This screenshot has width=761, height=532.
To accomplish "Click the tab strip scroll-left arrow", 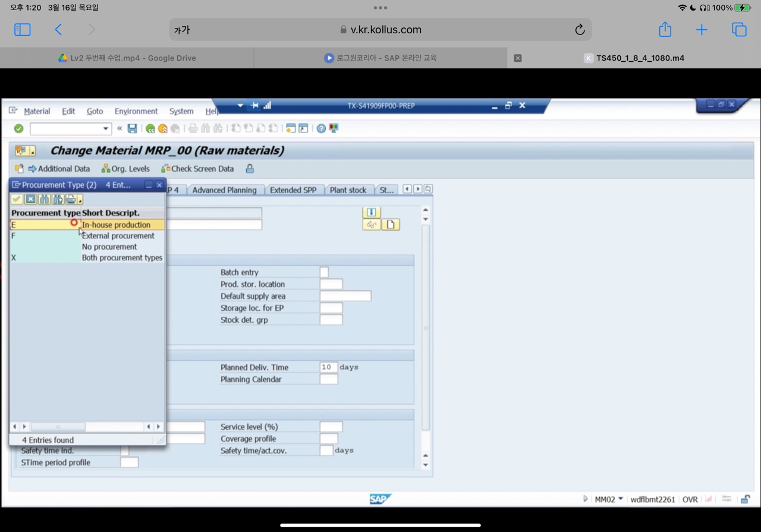I will point(407,189).
